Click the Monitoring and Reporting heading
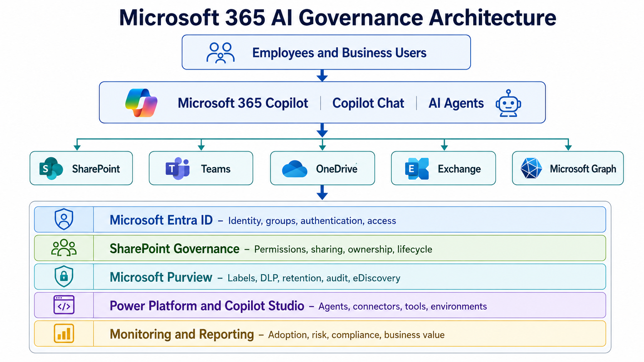Screen dimensions: 644x362 182,334
